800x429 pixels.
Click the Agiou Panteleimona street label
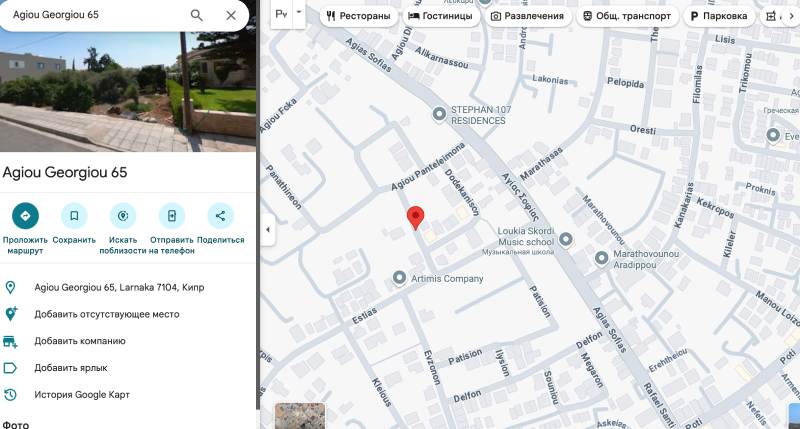point(428,167)
